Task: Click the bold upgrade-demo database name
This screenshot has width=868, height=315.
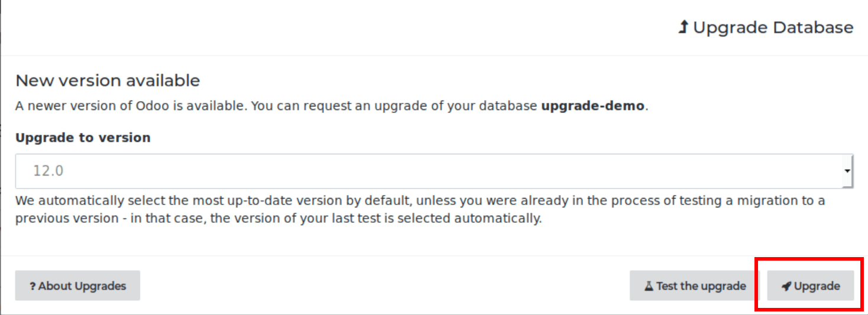Action: tap(592, 107)
